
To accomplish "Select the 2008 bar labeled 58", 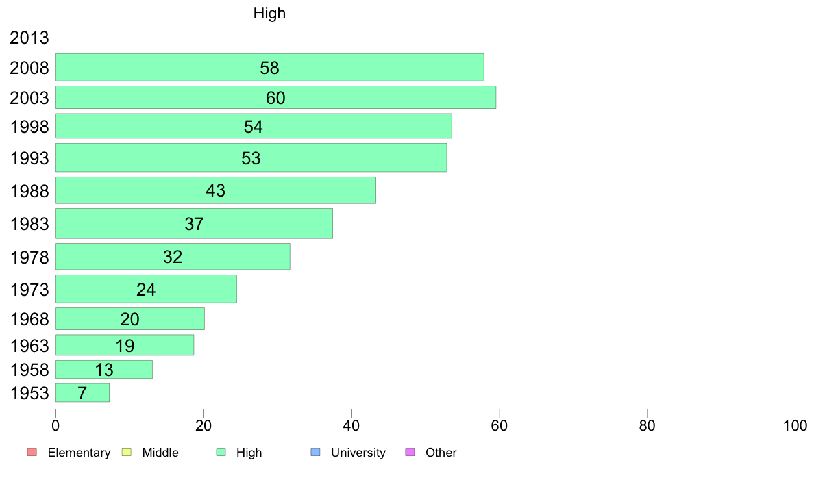I will click(269, 68).
